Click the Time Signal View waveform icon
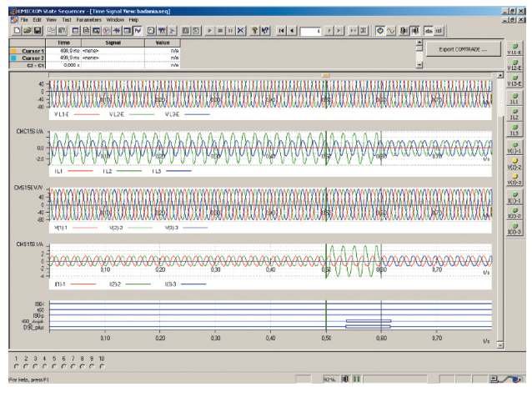 point(138,31)
